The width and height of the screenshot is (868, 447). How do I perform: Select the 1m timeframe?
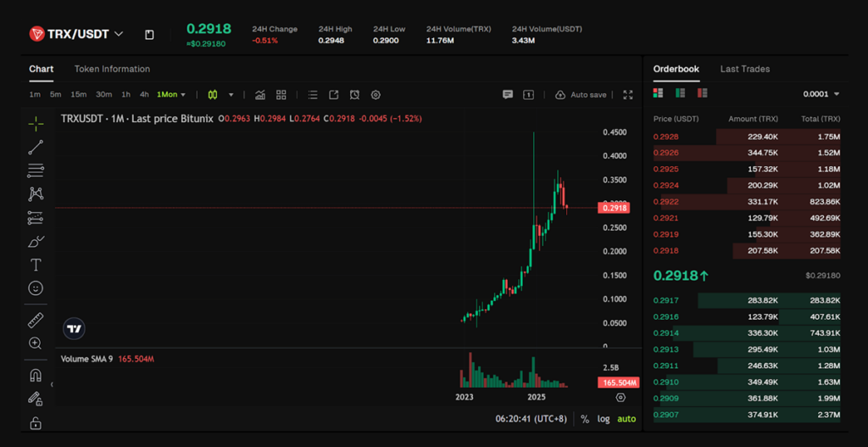click(x=35, y=95)
